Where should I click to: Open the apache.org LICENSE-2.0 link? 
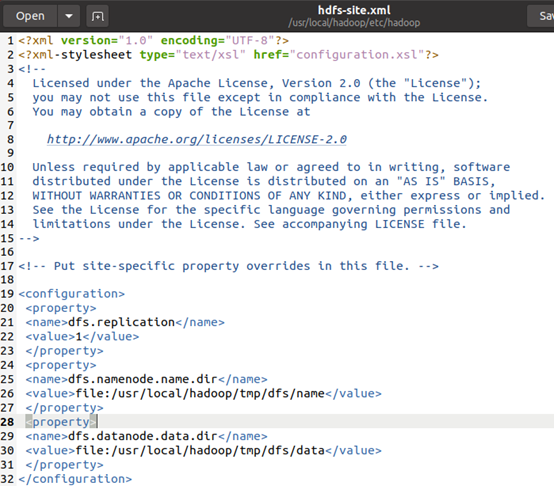coord(197,140)
